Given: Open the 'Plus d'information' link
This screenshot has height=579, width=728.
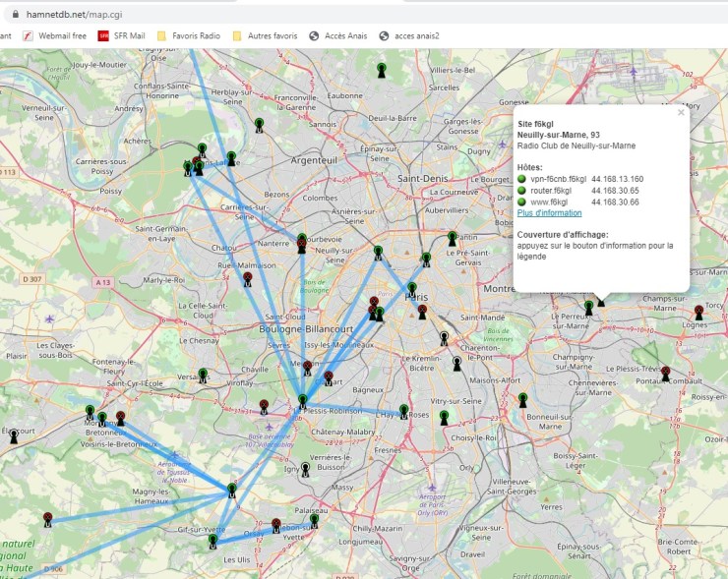Looking at the screenshot, I should (x=549, y=213).
